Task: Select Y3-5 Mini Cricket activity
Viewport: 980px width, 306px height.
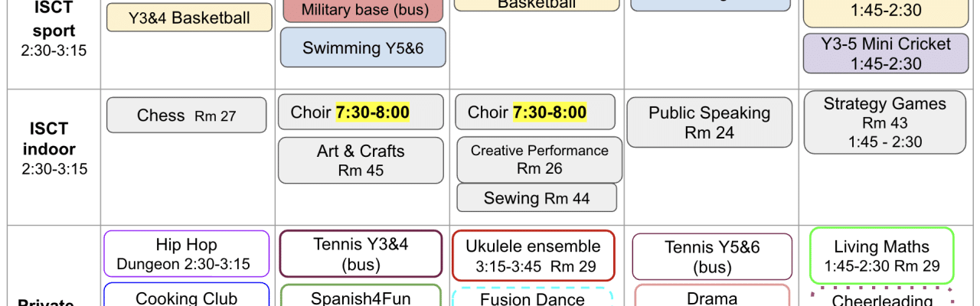Action: (886, 54)
